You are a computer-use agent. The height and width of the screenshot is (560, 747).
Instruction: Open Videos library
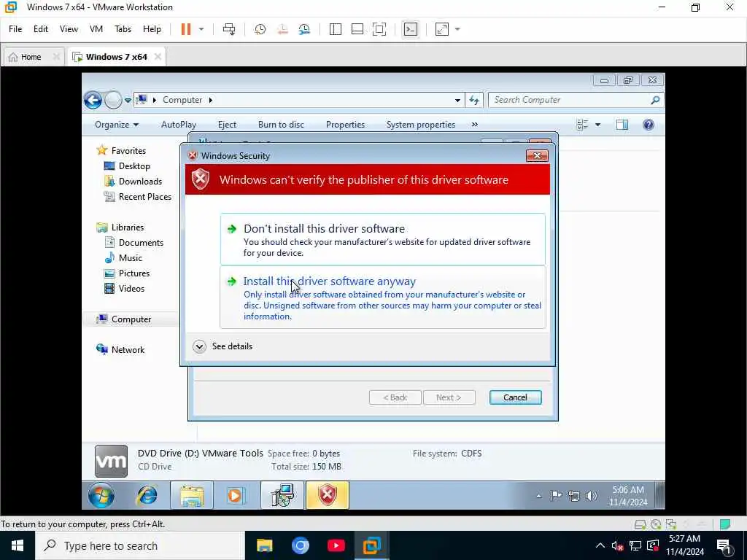point(125,289)
